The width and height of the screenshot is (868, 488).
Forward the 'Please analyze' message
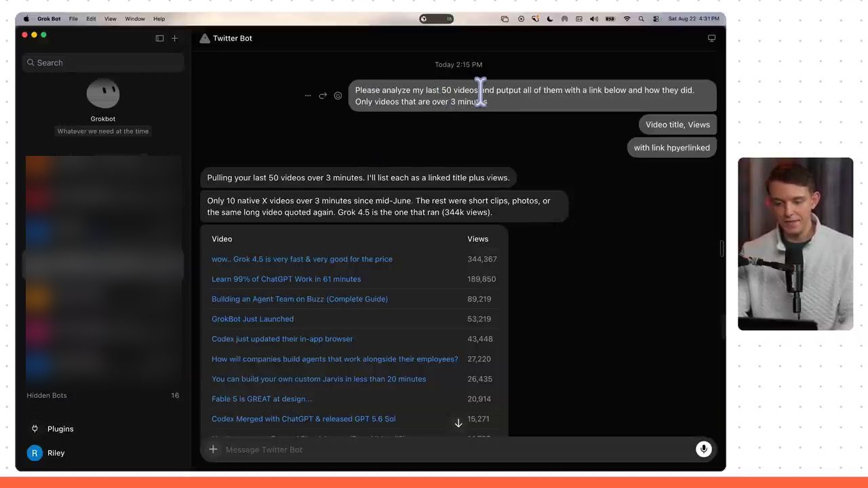pos(323,96)
